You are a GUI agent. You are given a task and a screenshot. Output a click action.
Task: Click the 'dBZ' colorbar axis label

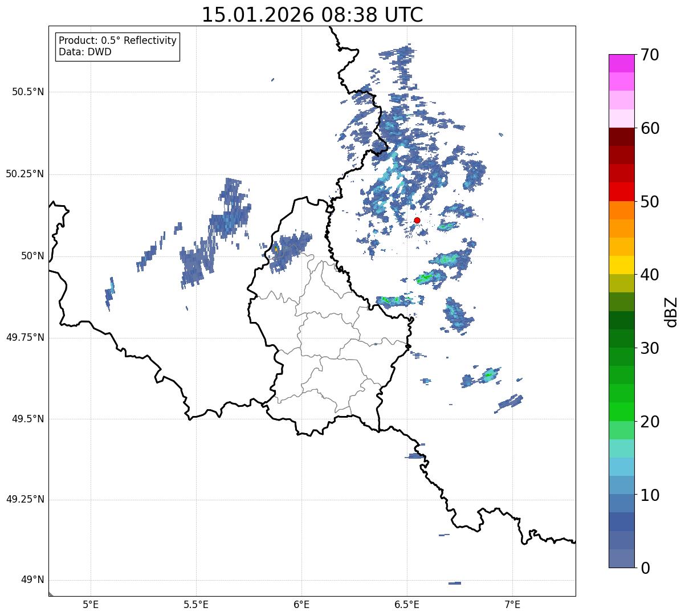tap(671, 311)
